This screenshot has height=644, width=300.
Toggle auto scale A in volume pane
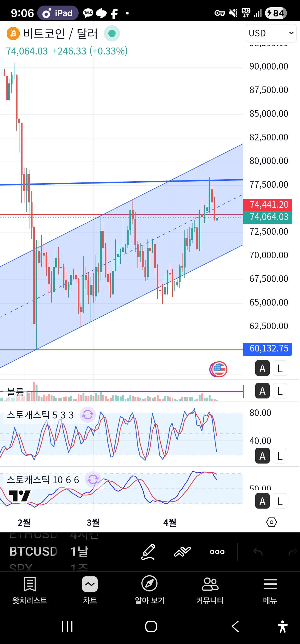click(262, 391)
